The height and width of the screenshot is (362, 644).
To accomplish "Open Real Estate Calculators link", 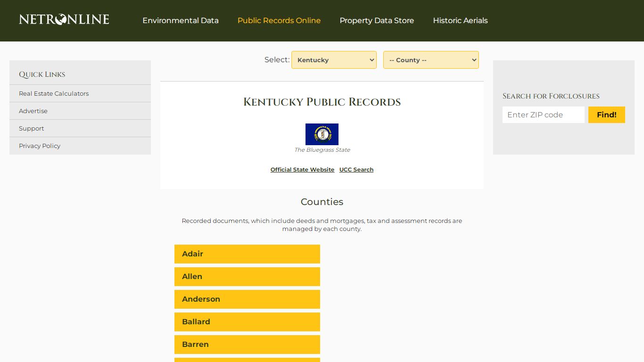I will [54, 93].
